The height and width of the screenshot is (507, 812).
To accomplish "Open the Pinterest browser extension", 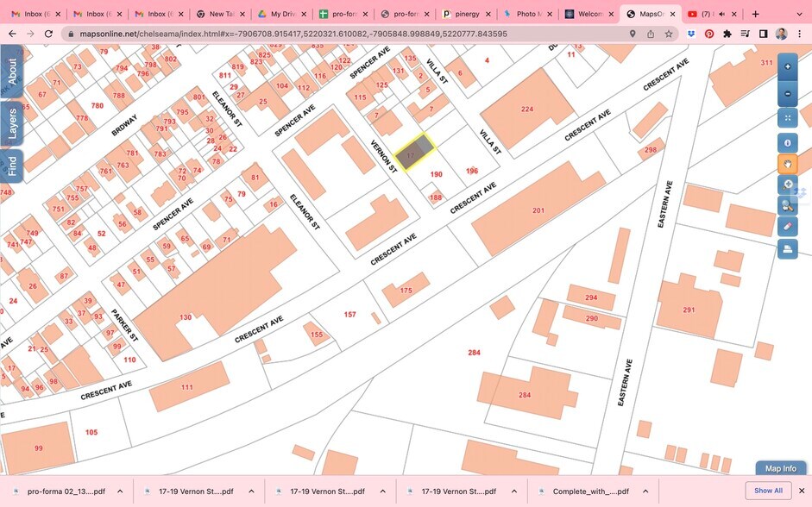I will (x=708, y=34).
